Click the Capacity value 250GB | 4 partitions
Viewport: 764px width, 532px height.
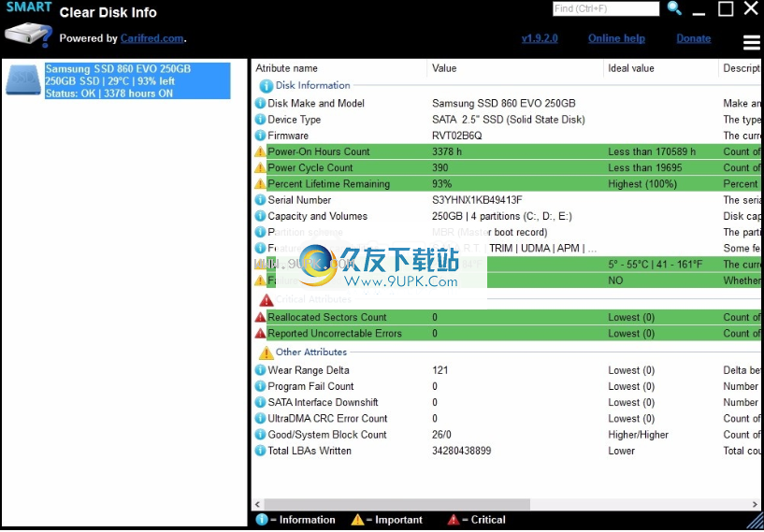[502, 216]
